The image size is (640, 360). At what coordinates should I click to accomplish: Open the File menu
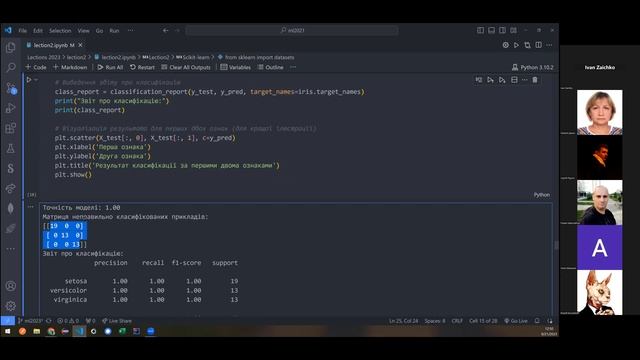[x=22, y=31]
